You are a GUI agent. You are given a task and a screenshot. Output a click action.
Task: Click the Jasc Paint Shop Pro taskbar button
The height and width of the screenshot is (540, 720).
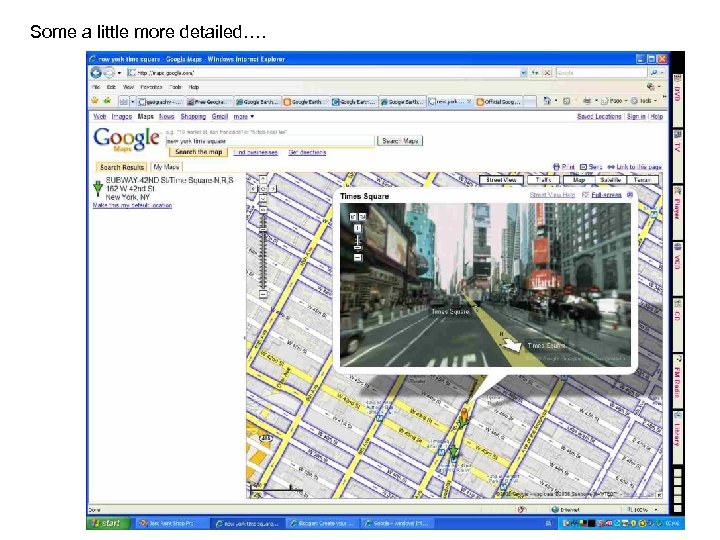[171, 523]
